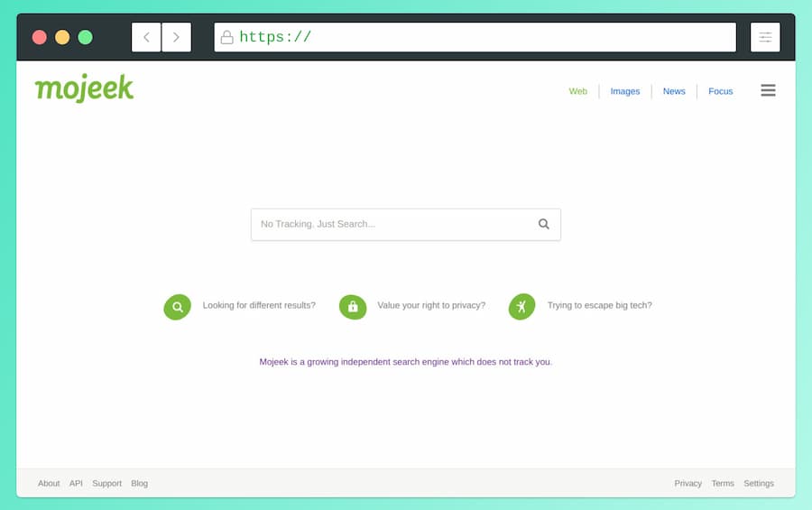812x510 pixels.
Task: Open browser settings sliders icon
Action: pos(765,37)
